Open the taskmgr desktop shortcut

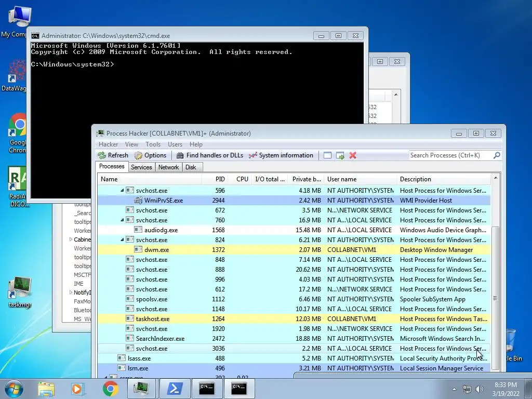(20, 292)
